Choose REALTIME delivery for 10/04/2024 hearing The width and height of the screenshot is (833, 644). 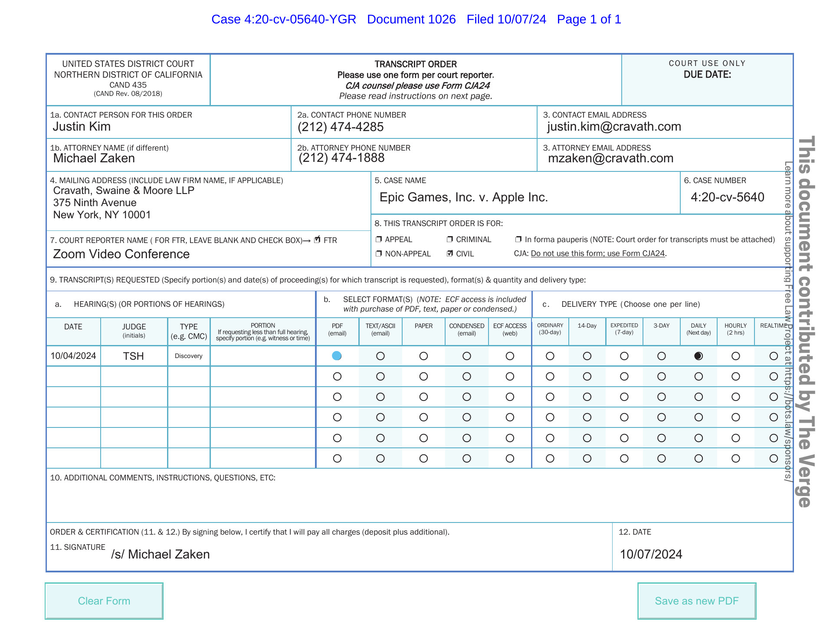click(x=774, y=356)
